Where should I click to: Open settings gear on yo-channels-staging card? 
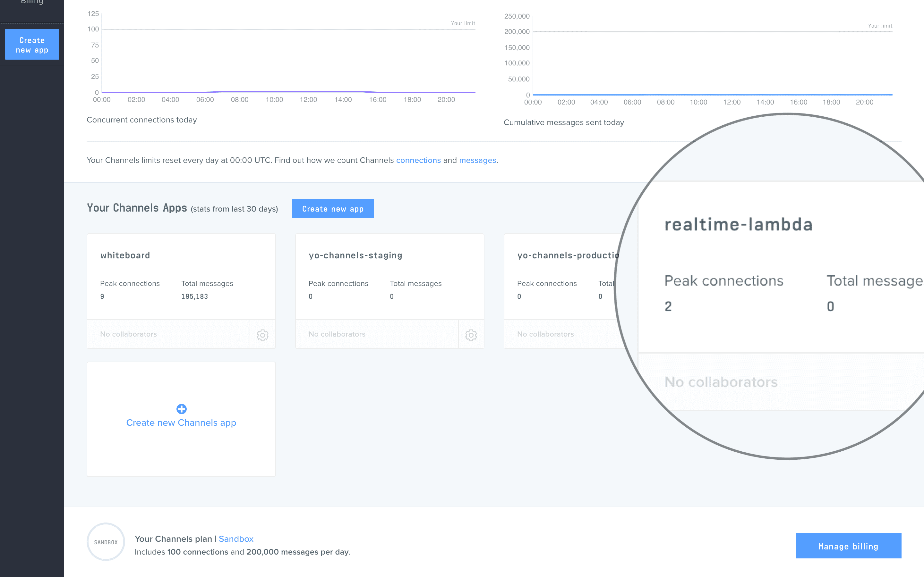click(x=471, y=335)
